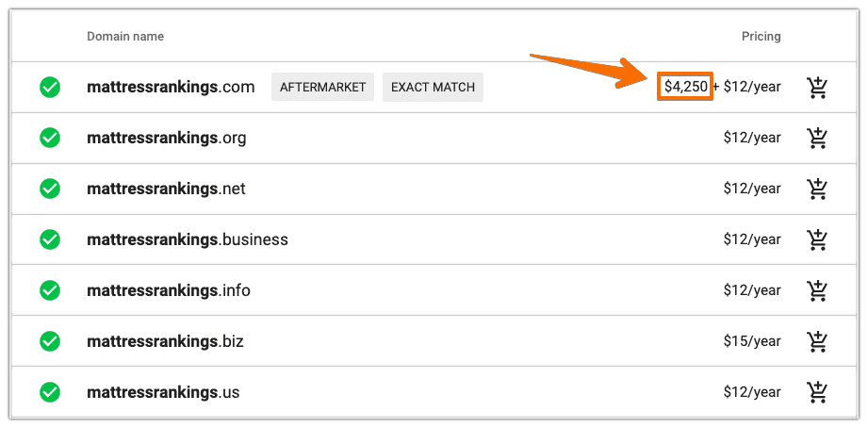Click the Pricing column header
The image size is (868, 428).
coord(761,37)
